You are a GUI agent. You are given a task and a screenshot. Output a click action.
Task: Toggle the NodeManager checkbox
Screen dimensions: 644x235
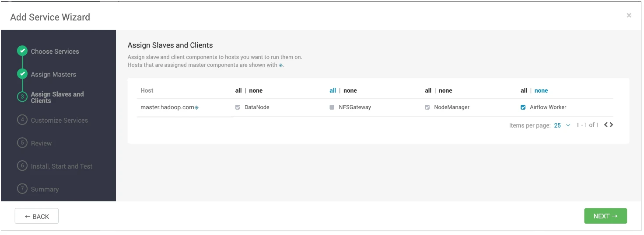click(427, 107)
